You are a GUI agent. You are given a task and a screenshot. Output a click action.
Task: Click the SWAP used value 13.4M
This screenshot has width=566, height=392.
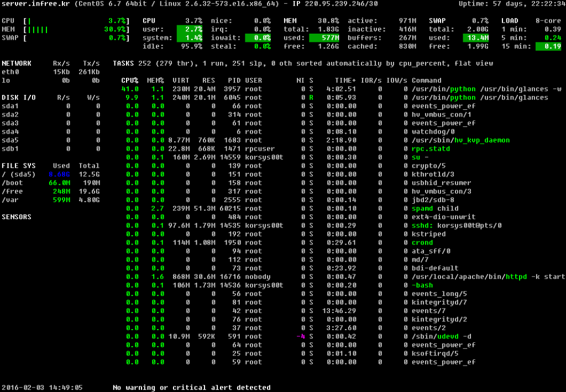point(476,38)
